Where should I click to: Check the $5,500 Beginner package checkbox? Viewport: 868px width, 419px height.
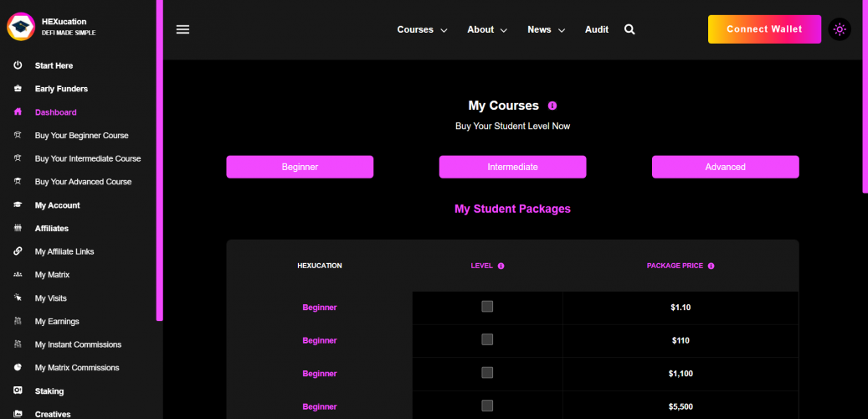tap(487, 406)
